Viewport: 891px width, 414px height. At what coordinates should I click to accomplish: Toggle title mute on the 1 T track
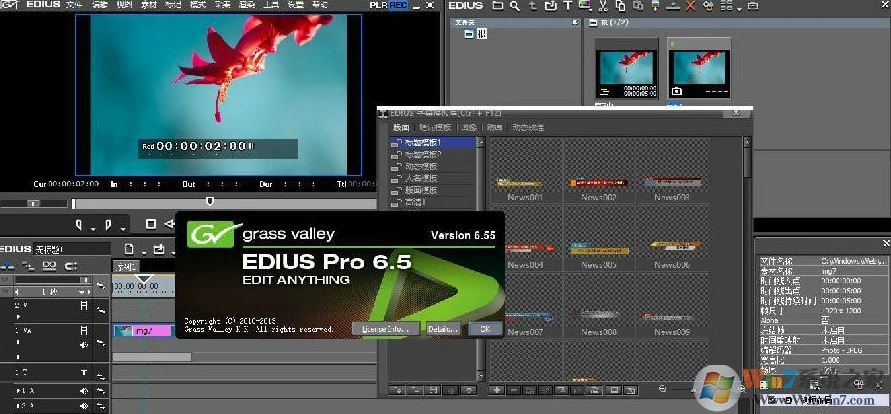click(84, 373)
